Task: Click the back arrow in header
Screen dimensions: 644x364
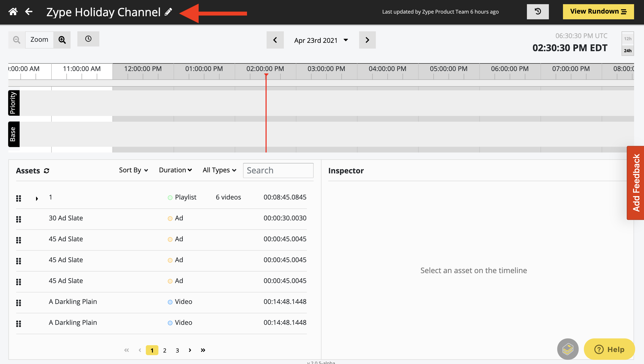Action: (x=29, y=12)
